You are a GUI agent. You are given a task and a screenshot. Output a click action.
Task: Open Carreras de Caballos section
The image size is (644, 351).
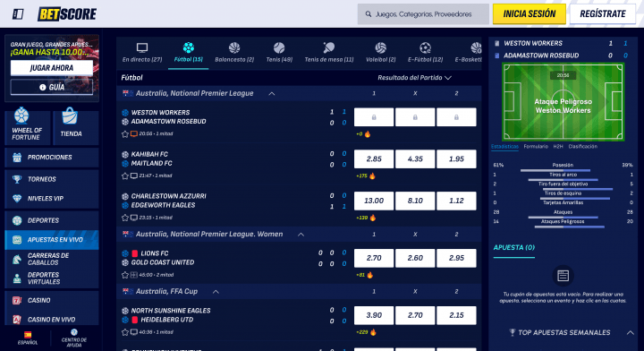point(52,259)
